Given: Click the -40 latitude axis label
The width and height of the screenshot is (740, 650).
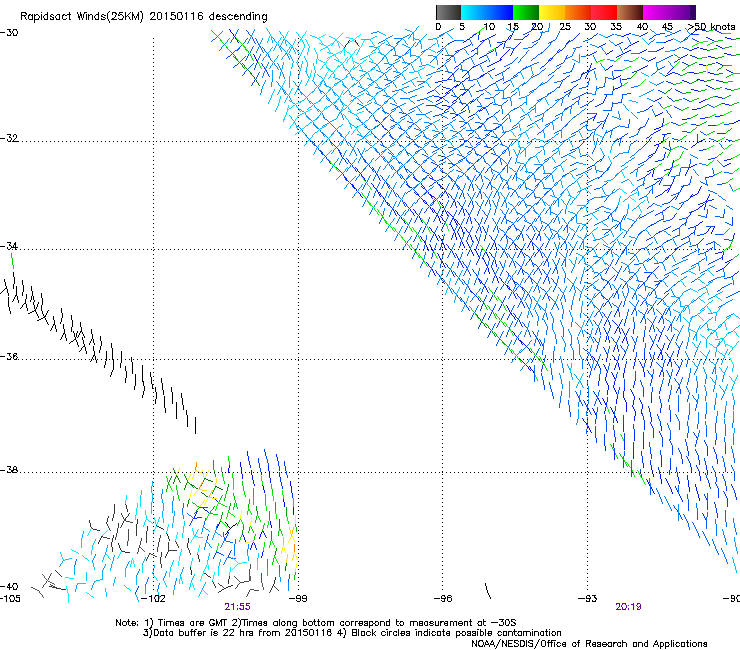Looking at the screenshot, I should (9, 586).
